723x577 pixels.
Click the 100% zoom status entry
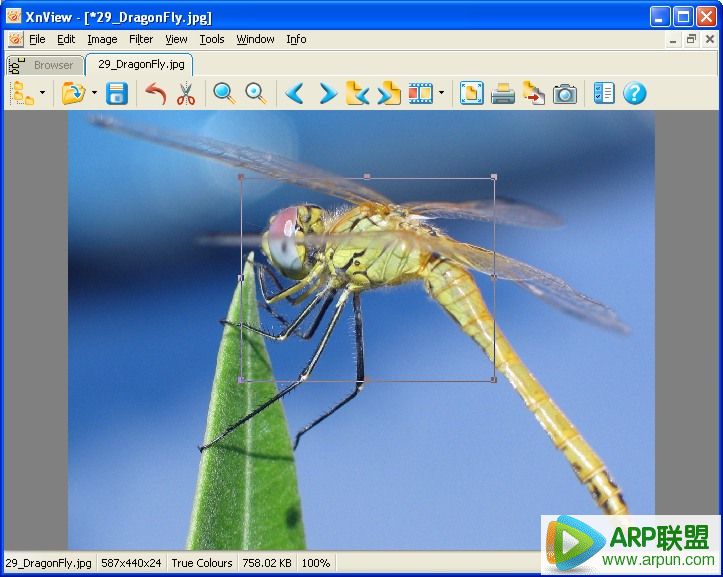tap(316, 563)
